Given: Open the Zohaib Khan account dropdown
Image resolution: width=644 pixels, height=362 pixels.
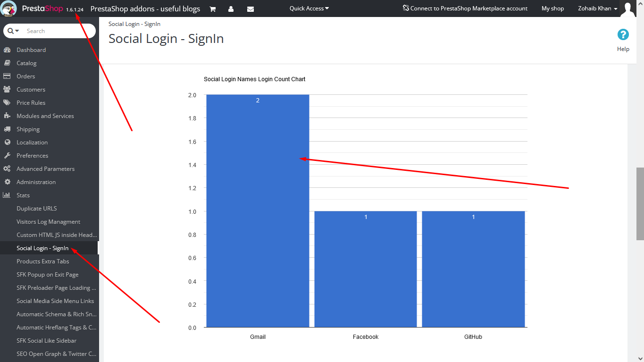Looking at the screenshot, I should [598, 8].
